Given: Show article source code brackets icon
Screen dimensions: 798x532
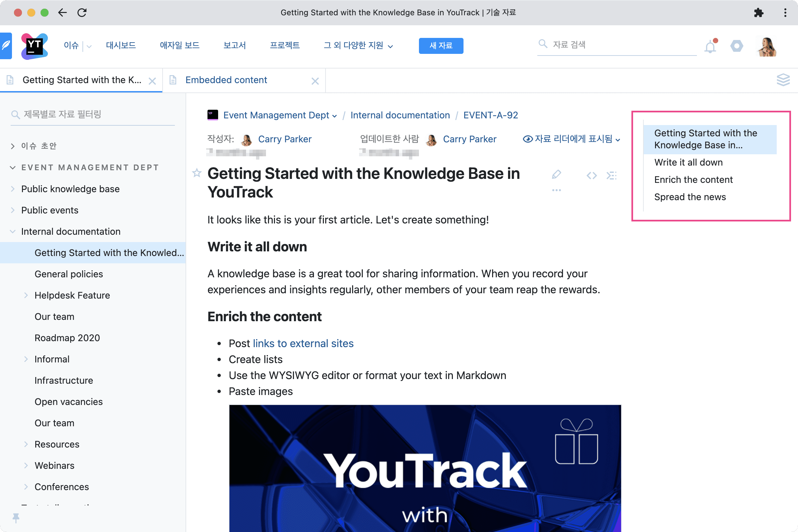Looking at the screenshot, I should 592,176.
